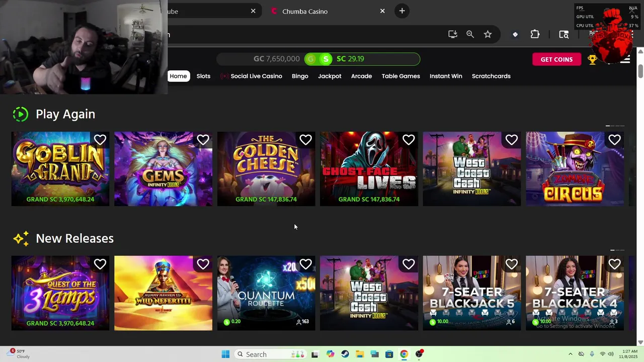Image resolution: width=644 pixels, height=362 pixels.
Task: Bookmark this page with star icon
Action: tap(488, 34)
